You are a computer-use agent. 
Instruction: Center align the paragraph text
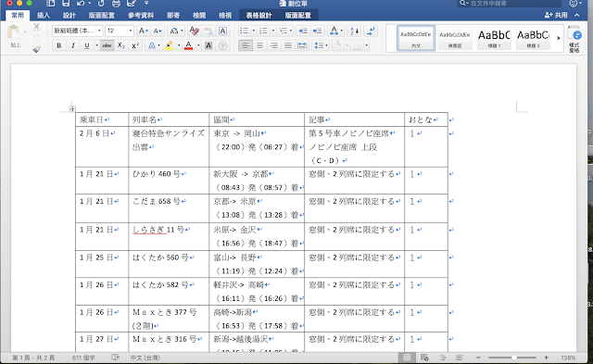[x=259, y=45]
